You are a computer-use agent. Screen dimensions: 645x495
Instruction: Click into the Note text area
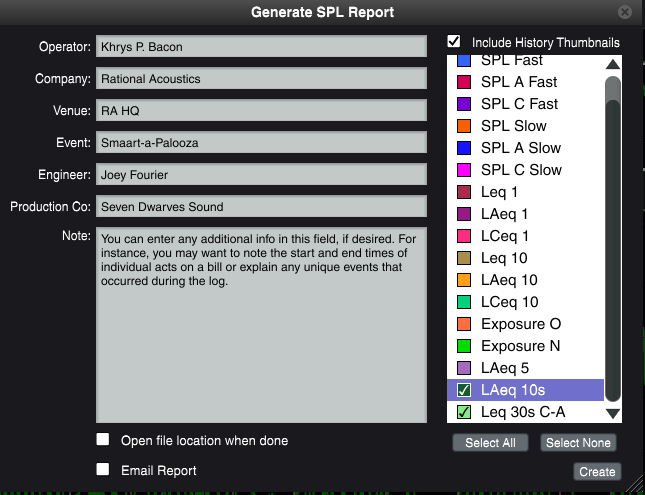click(x=261, y=325)
